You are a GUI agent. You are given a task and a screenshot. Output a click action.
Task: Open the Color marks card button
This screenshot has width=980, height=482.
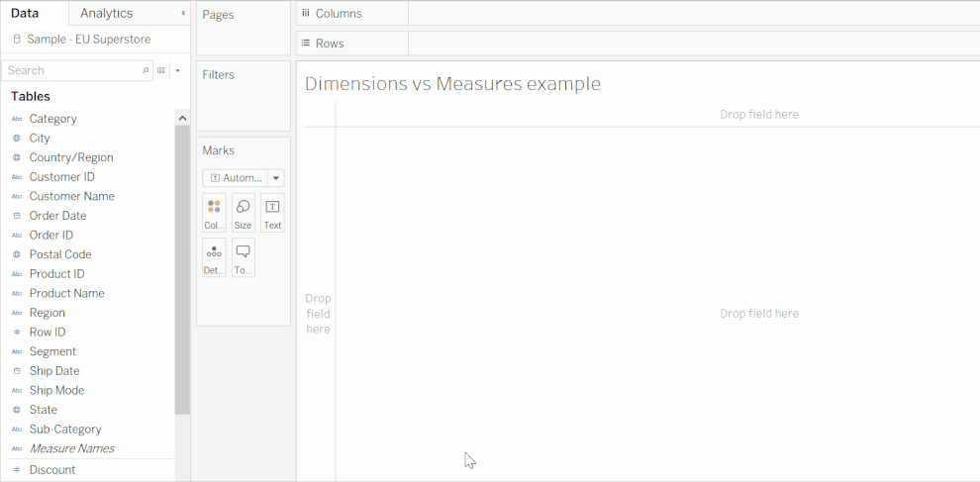click(x=214, y=212)
